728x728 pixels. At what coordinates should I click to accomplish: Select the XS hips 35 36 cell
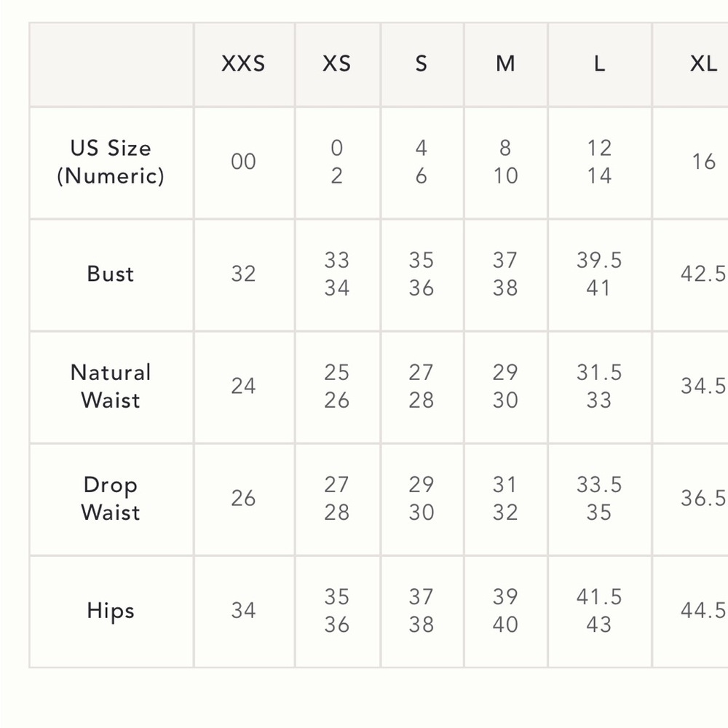click(338, 612)
